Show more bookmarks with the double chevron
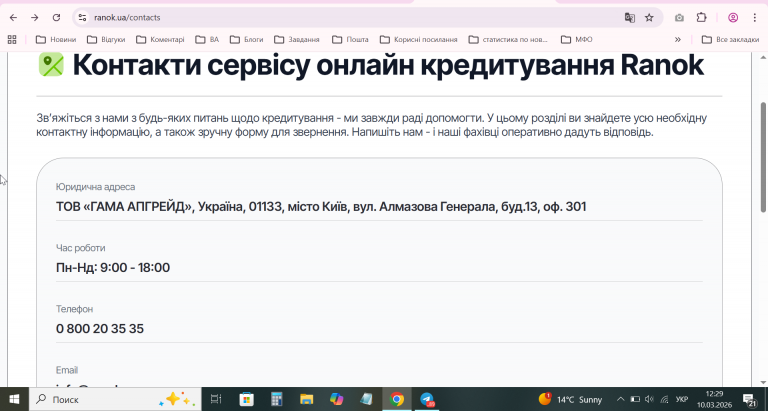The image size is (768, 411). pyautogui.click(x=677, y=39)
